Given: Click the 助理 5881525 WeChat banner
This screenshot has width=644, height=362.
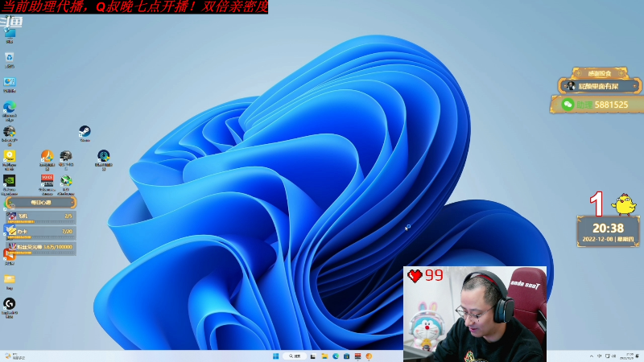Looking at the screenshot, I should point(597,105).
